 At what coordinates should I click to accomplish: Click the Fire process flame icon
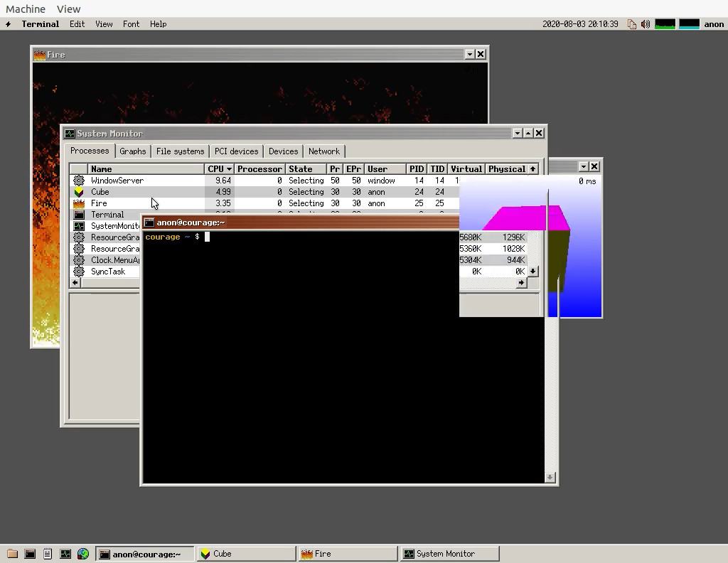point(79,203)
